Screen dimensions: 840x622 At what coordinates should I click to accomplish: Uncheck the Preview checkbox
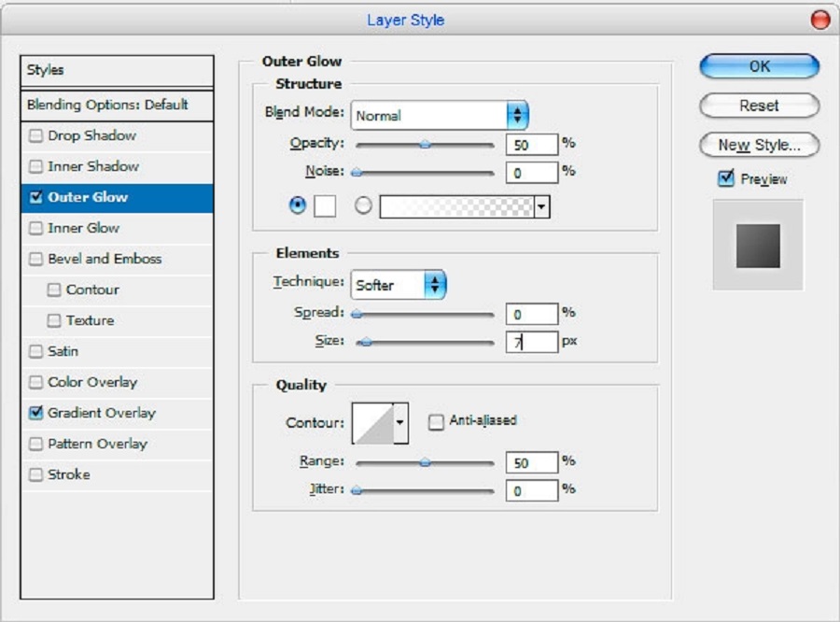726,178
